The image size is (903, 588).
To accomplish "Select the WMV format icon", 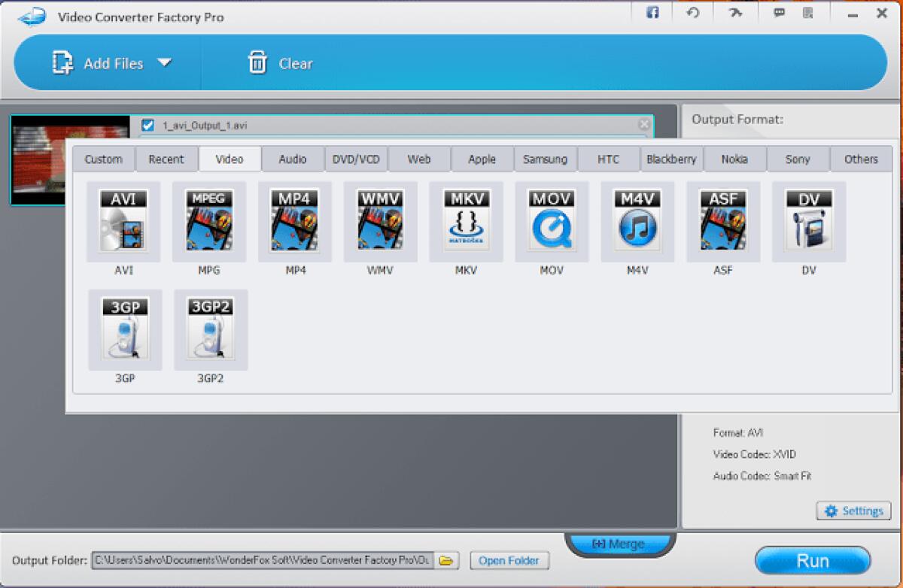I will coord(380,221).
